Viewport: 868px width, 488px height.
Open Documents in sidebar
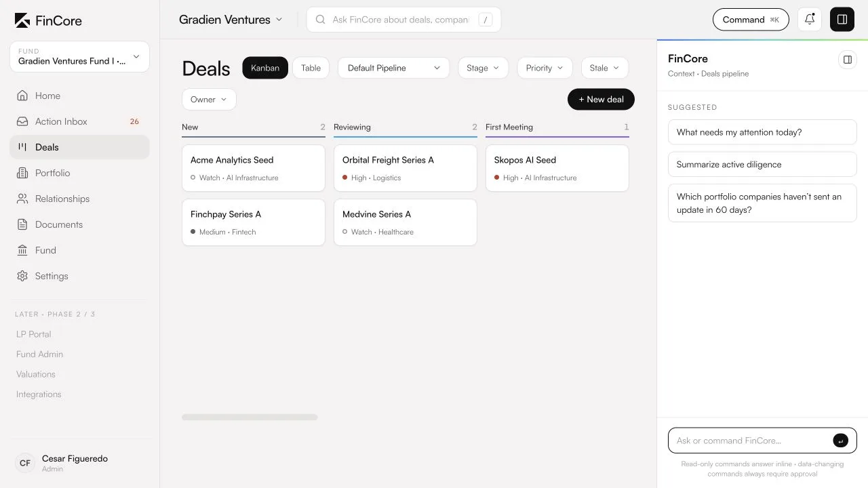[79, 224]
